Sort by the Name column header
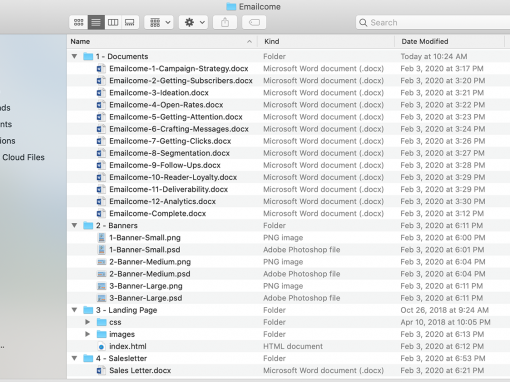The width and height of the screenshot is (510, 382). (162, 41)
